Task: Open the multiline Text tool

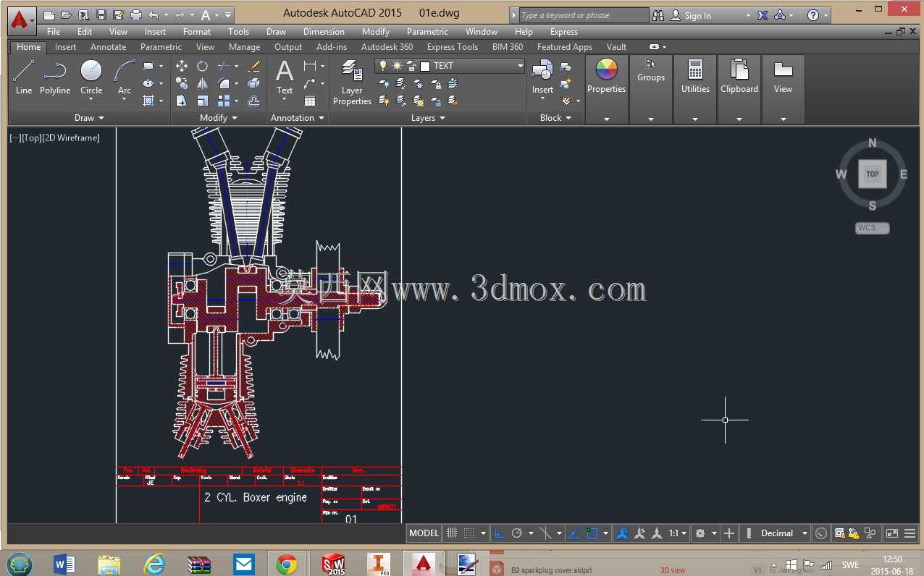Action: click(x=285, y=77)
